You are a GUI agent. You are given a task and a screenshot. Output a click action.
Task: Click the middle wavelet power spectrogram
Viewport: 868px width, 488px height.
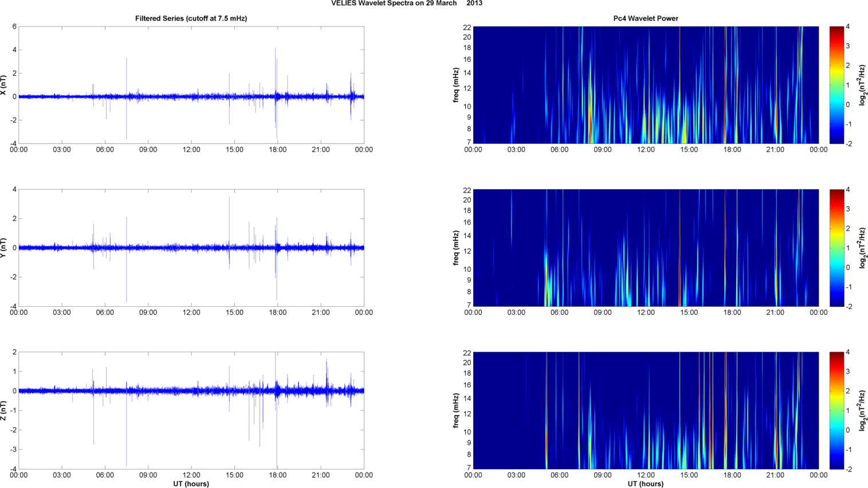[646, 248]
